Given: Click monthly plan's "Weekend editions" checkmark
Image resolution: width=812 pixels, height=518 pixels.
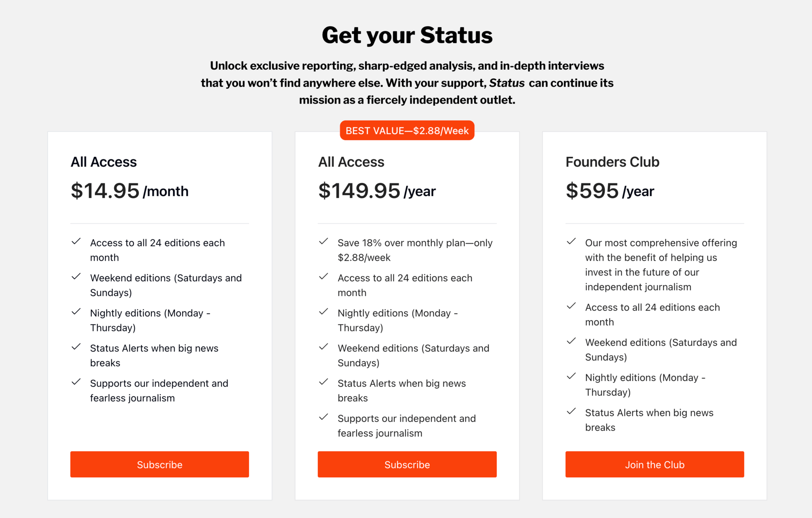Looking at the screenshot, I should click(x=76, y=277).
